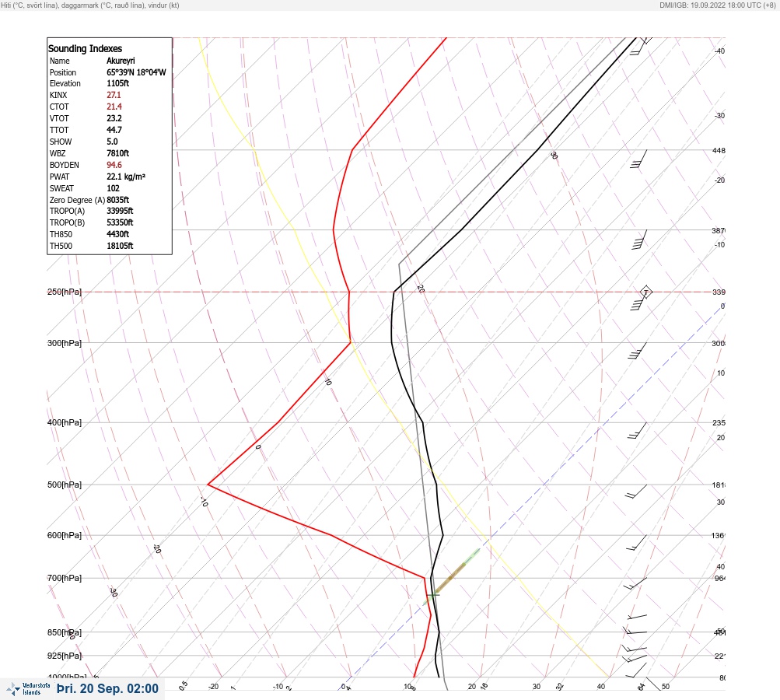The height and width of the screenshot is (700, 780).
Task: Click the wind barb at 600 hPa
Action: tap(636, 543)
